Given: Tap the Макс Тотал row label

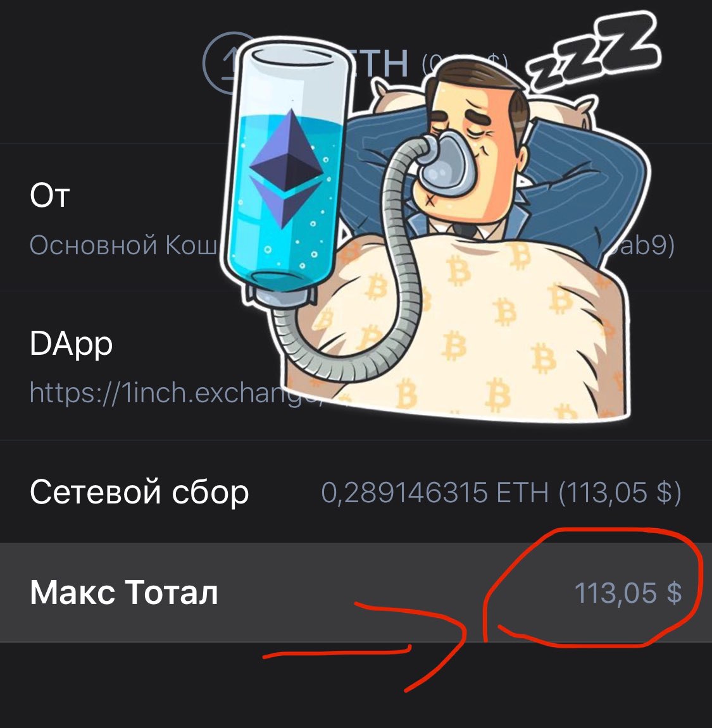Looking at the screenshot, I should (123, 593).
